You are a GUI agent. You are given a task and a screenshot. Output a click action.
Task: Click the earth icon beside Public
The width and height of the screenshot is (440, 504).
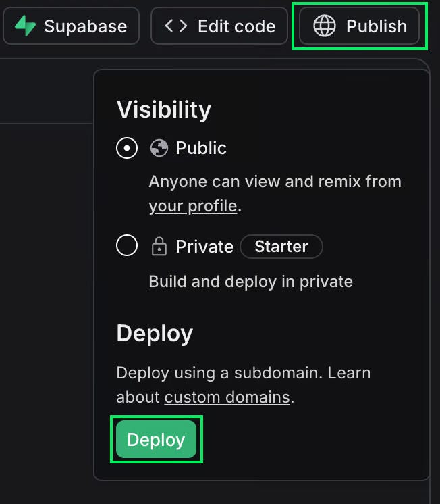(x=159, y=148)
